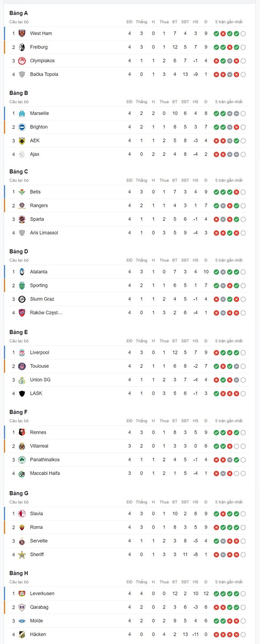This screenshot has height=644, width=260.
Task: Click the Villarreal club badge
Action: coord(22,446)
